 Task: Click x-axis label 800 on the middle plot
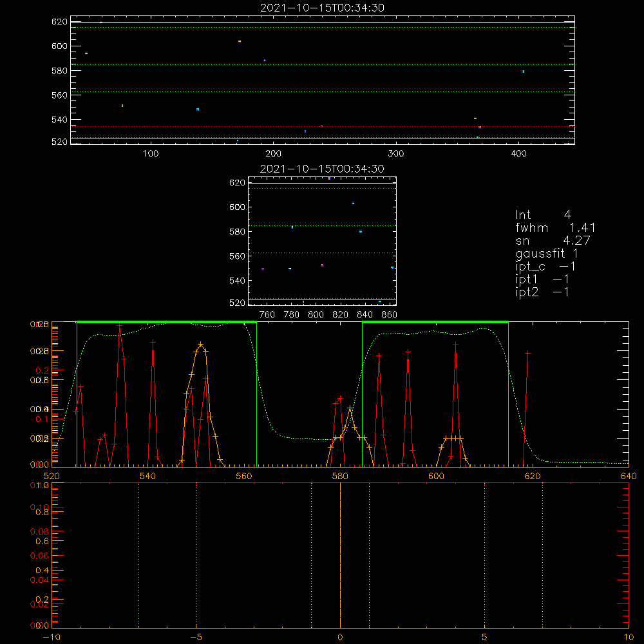tap(316, 315)
